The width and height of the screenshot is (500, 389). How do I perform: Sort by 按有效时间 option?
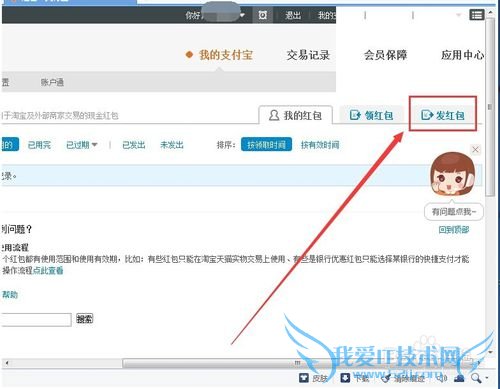pyautogui.click(x=320, y=145)
